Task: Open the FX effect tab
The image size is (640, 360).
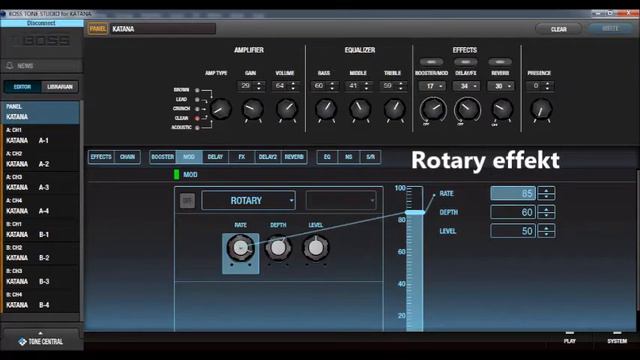Action: (242, 157)
